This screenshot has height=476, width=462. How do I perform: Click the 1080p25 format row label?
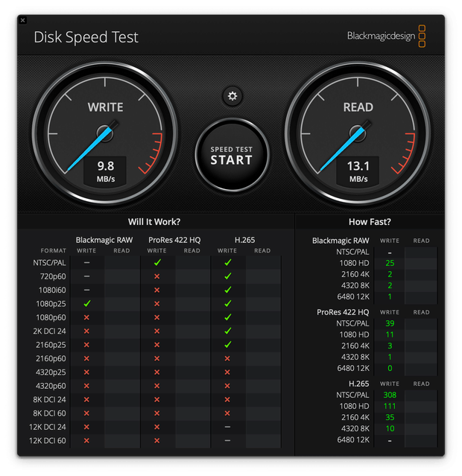pos(51,304)
